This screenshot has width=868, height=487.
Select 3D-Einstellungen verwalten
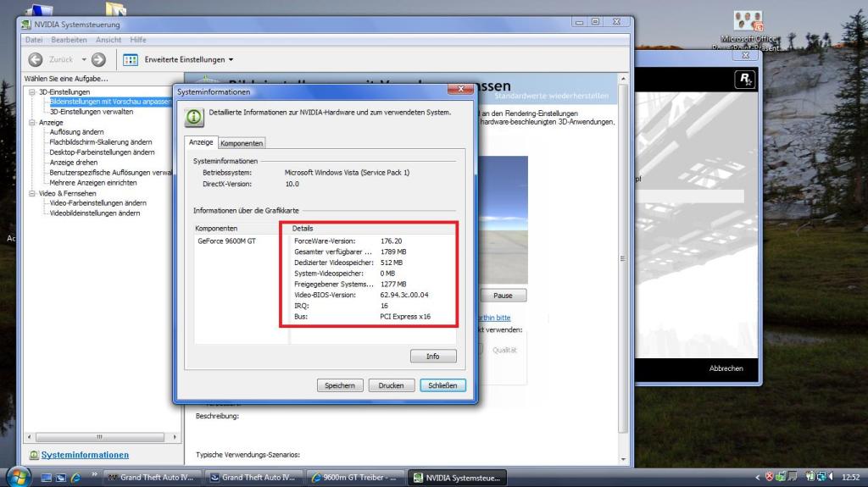tap(92, 112)
